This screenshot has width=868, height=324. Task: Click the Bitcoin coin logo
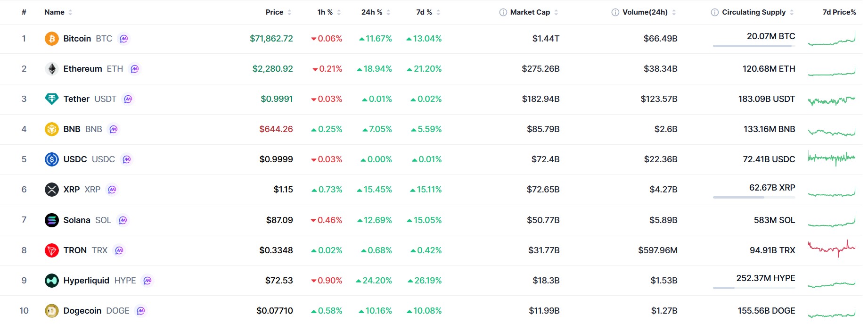click(52, 39)
